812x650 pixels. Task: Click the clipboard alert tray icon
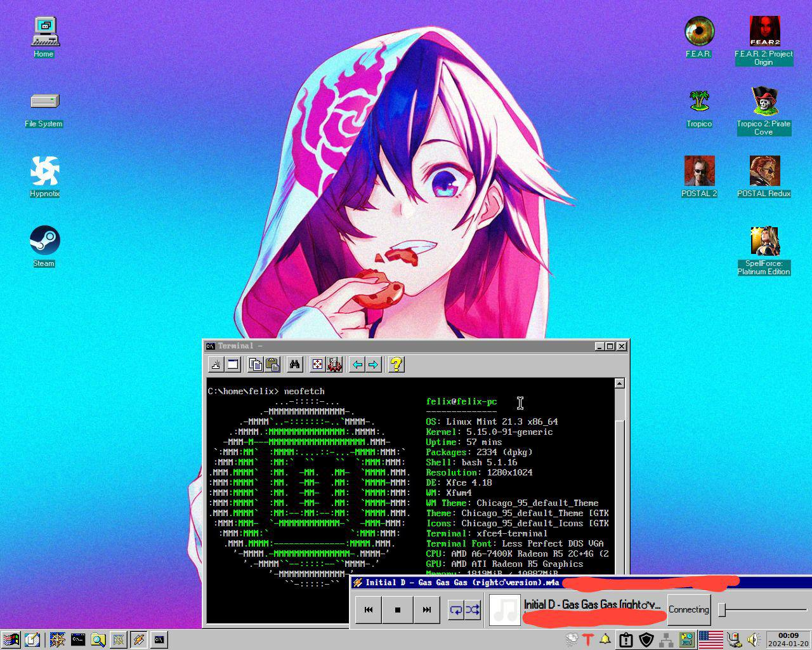626,640
